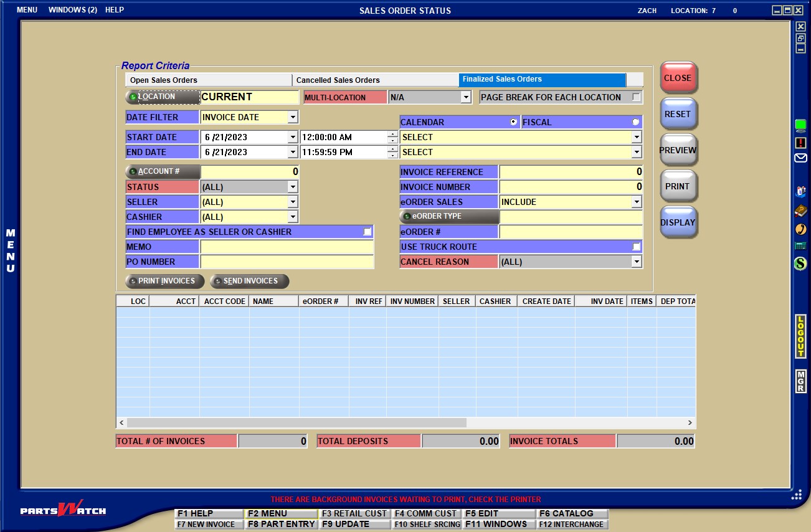Select the Fiscal radio button
Viewport: 811px width, 532px height.
point(635,122)
